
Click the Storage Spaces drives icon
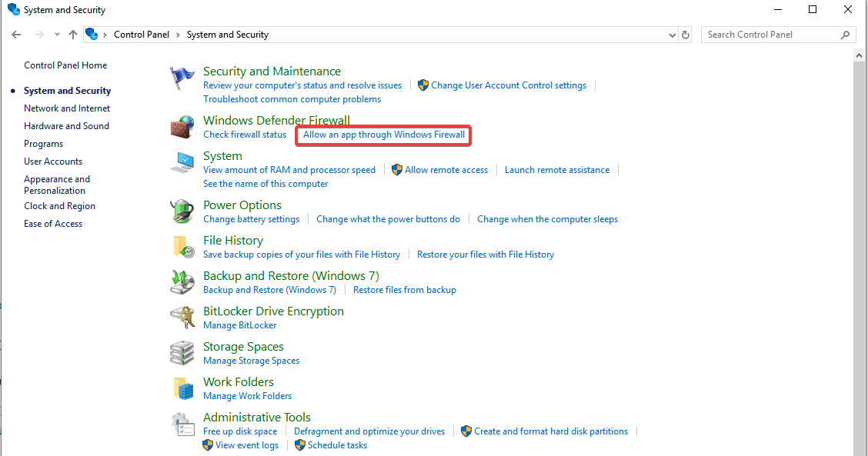tap(182, 353)
